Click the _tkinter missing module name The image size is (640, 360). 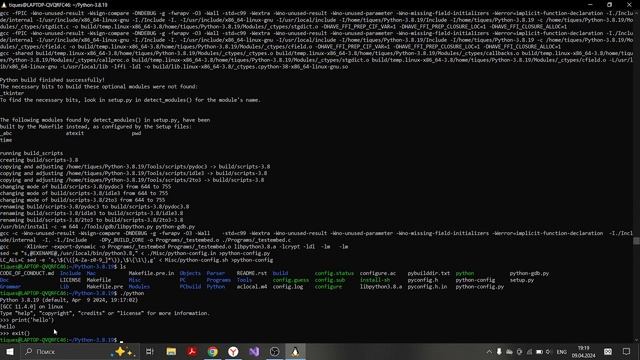[x=12, y=93]
